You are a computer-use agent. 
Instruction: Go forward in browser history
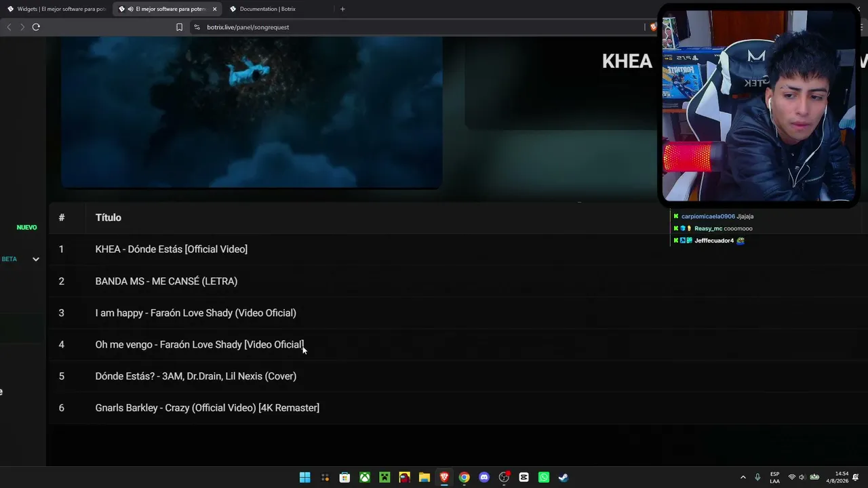tap(22, 27)
